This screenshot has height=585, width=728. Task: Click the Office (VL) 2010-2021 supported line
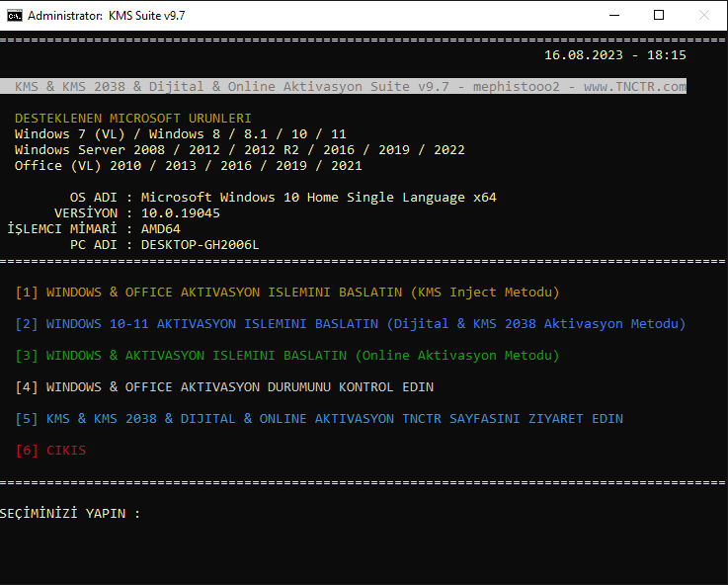click(188, 166)
